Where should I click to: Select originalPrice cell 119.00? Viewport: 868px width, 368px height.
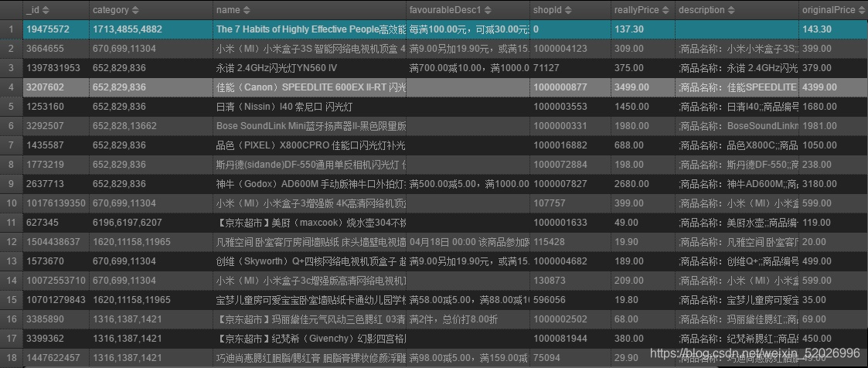tap(833, 223)
